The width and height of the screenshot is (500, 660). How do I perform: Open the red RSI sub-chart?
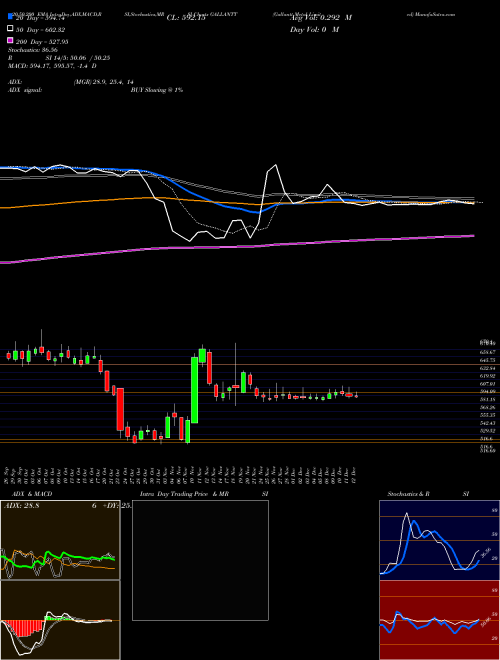(x=439, y=620)
